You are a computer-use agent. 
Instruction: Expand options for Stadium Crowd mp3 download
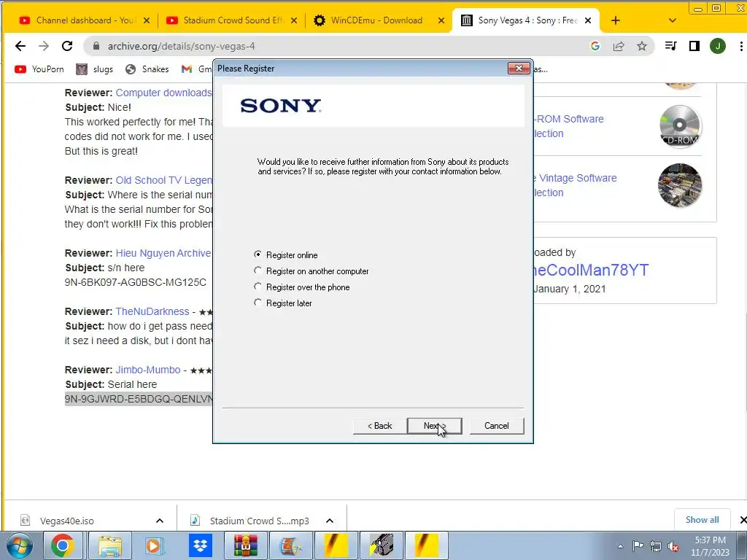coord(330,521)
